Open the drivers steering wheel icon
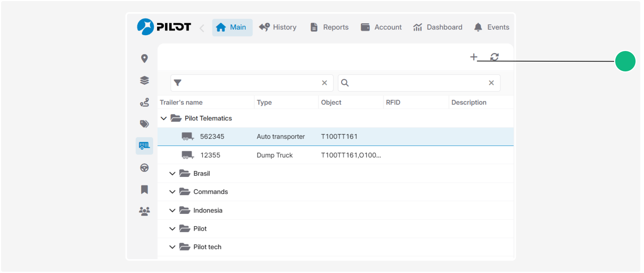Image resolution: width=644 pixels, height=273 pixels. pyautogui.click(x=144, y=168)
